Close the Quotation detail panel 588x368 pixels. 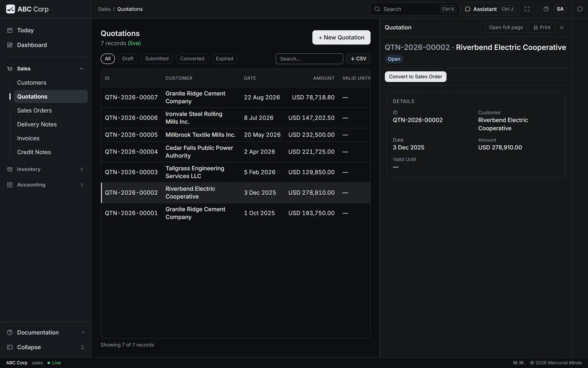pos(562,28)
